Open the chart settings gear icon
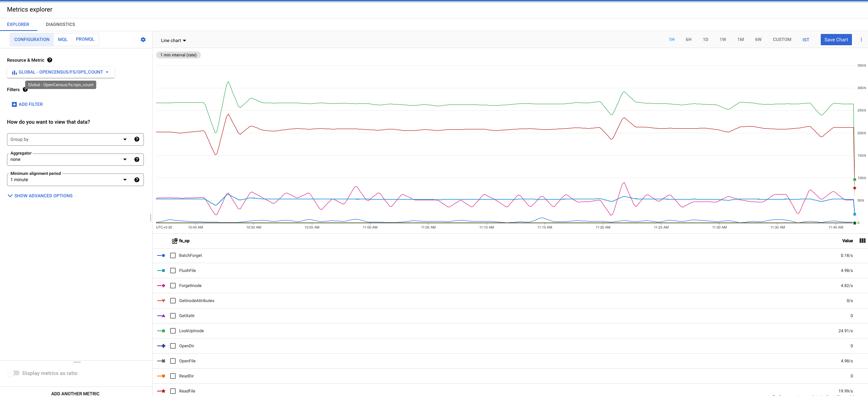The height and width of the screenshot is (396, 868). coord(143,39)
